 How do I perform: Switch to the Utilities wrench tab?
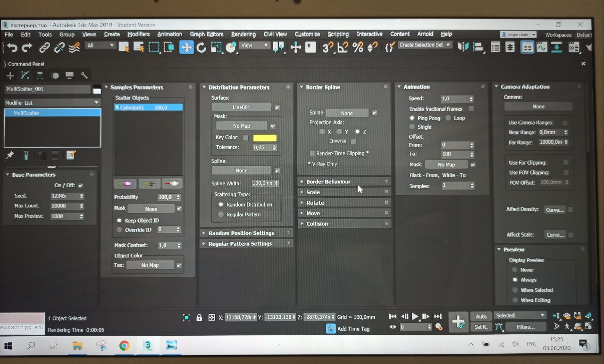click(84, 75)
